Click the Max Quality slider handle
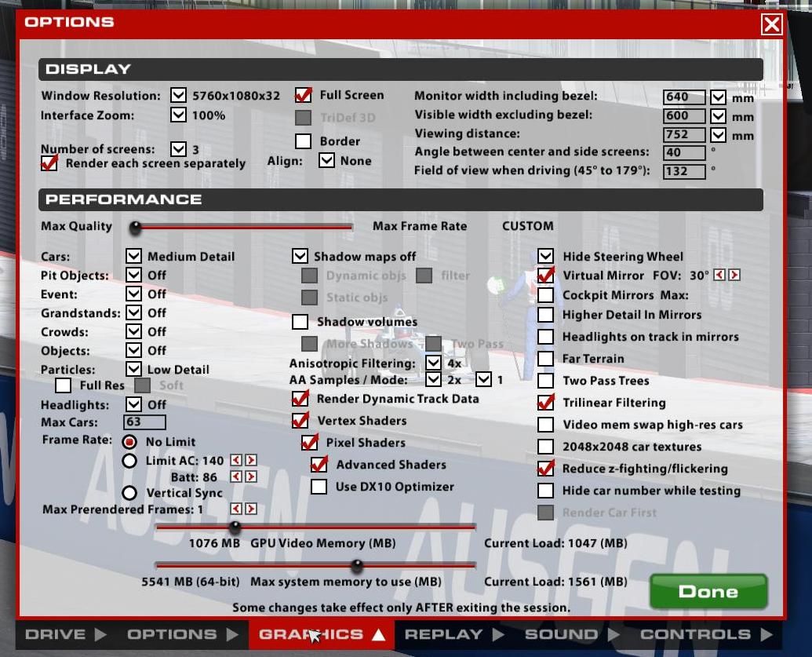The image size is (812, 657). tap(136, 228)
